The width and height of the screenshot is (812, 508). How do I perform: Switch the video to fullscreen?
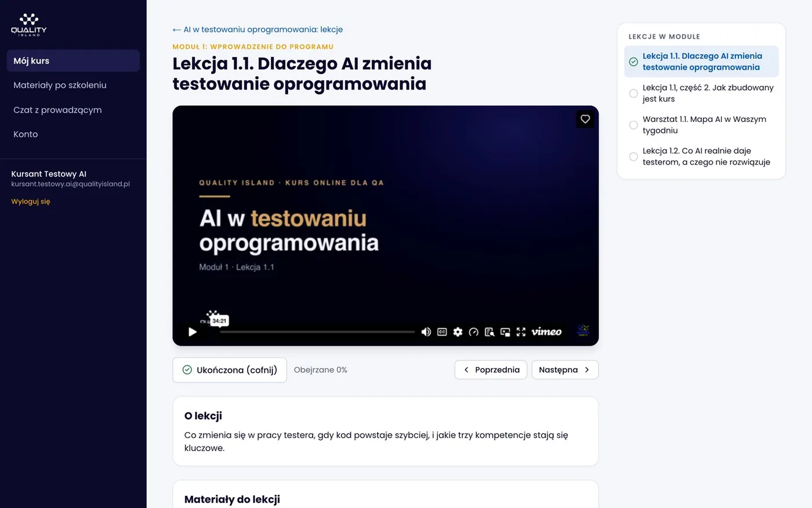pyautogui.click(x=521, y=332)
